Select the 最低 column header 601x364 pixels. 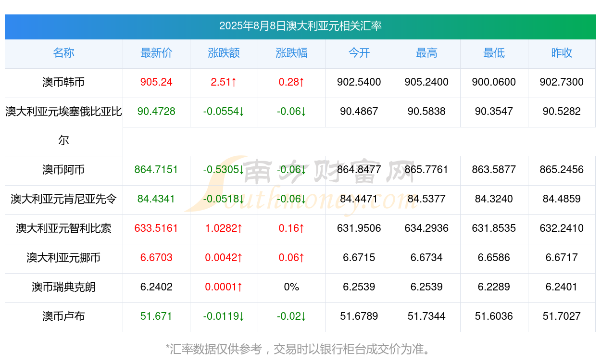(x=494, y=53)
